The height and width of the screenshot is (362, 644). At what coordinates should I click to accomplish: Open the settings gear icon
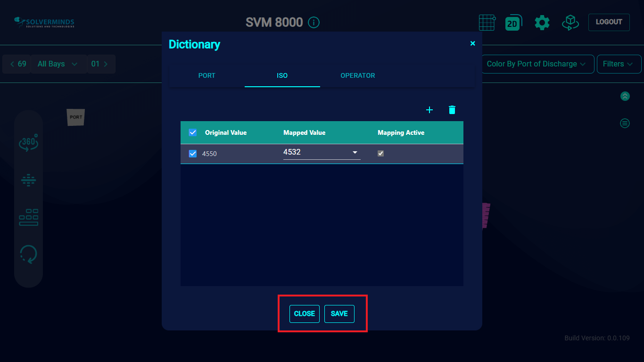542,22
